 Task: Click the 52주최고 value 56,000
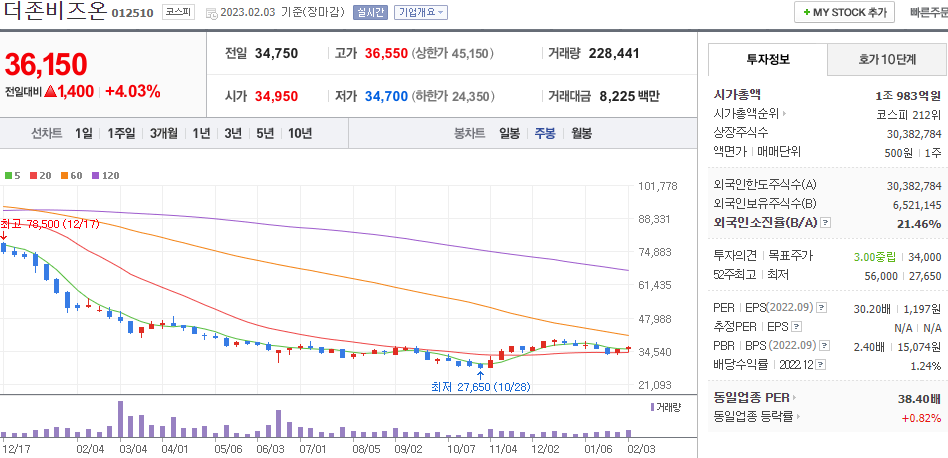point(881,276)
